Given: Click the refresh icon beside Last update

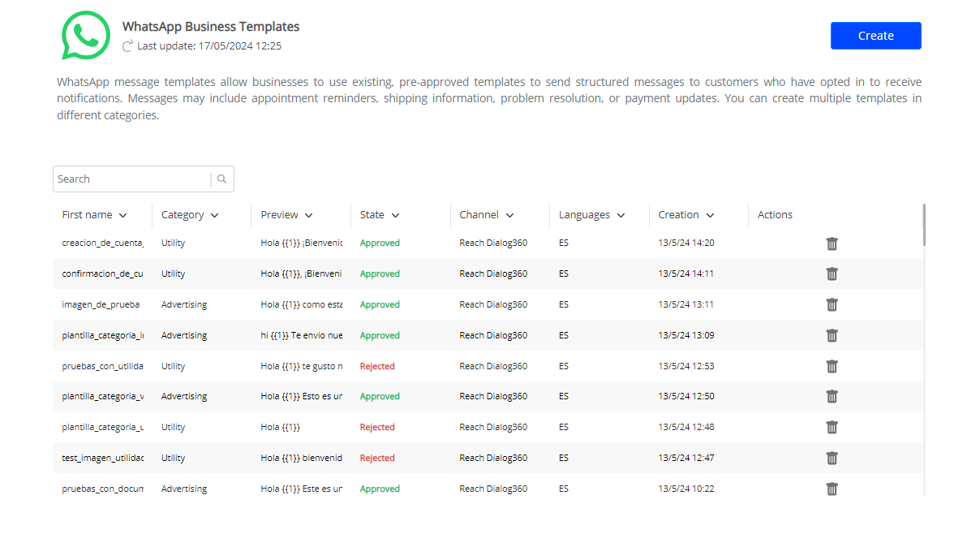Looking at the screenshot, I should [127, 46].
